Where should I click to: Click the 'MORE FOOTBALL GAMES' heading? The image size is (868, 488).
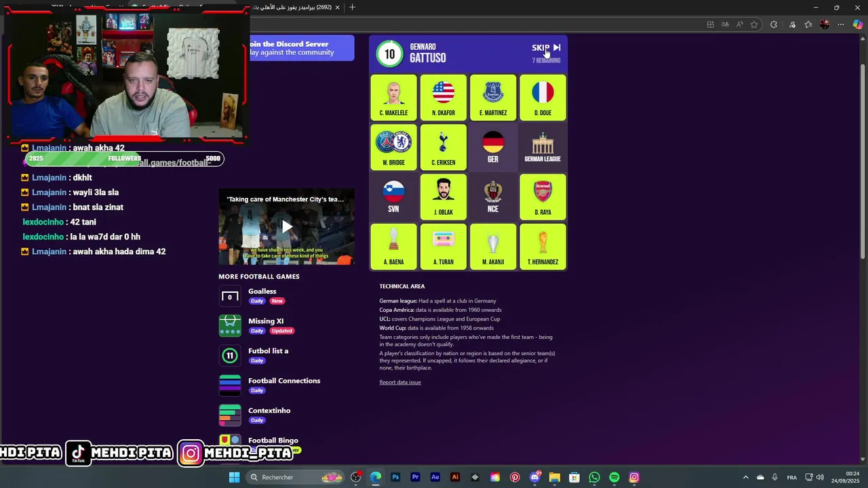click(258, 277)
